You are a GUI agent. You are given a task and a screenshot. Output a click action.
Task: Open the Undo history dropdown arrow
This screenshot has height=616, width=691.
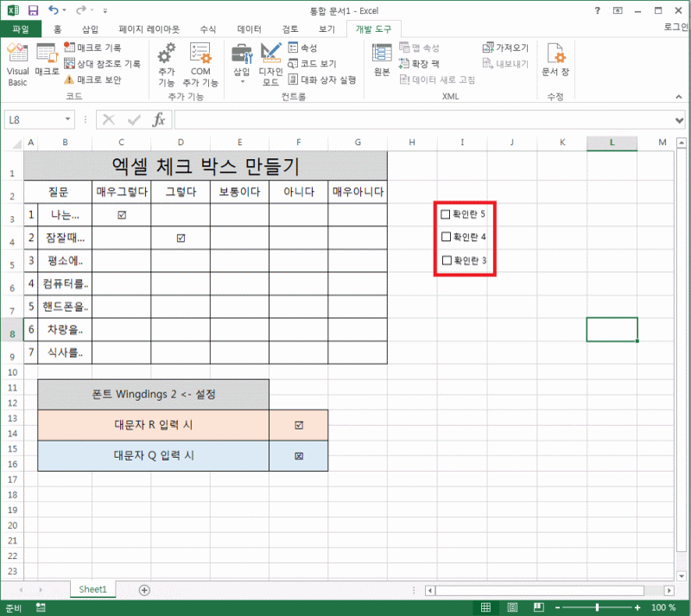point(64,10)
